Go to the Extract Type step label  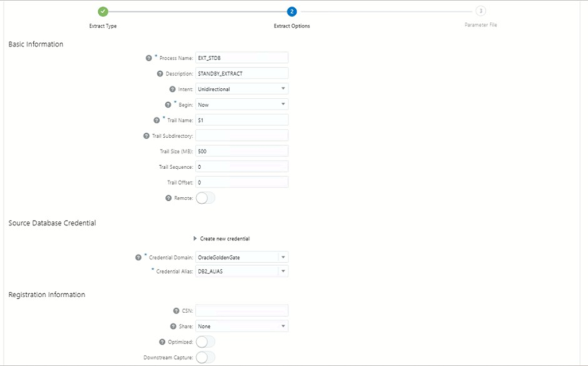point(103,26)
